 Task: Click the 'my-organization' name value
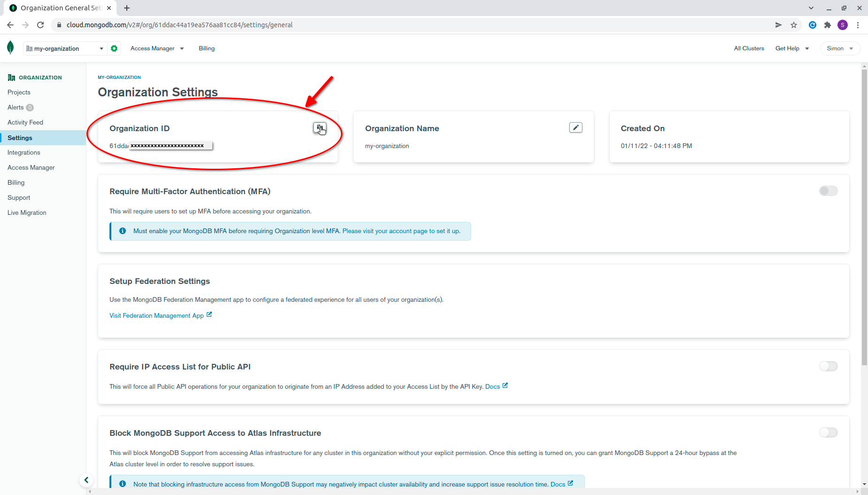[x=387, y=146]
